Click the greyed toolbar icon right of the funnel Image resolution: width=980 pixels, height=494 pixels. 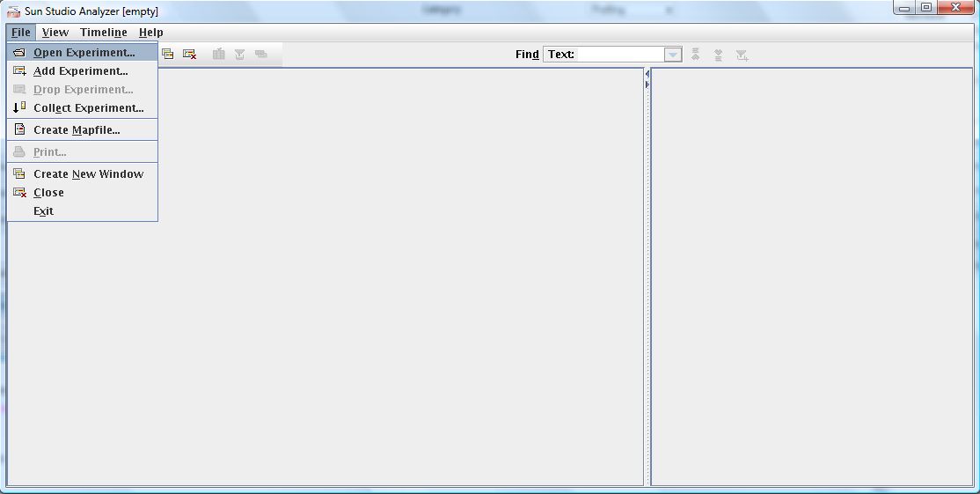click(260, 55)
